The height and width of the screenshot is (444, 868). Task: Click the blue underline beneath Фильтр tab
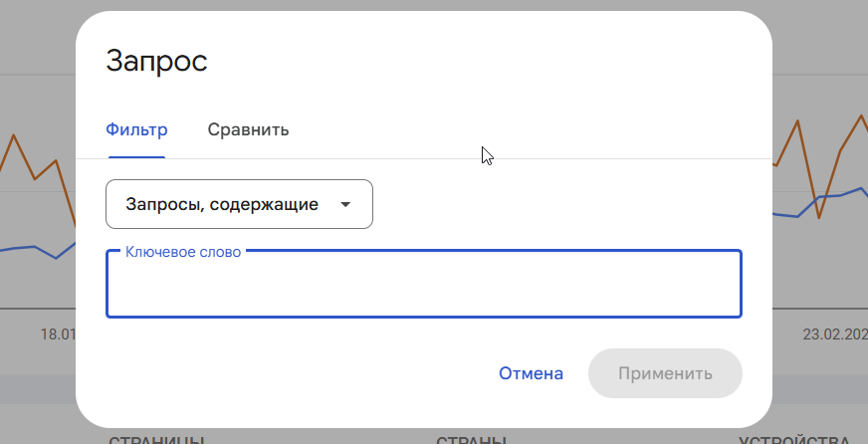click(x=136, y=156)
